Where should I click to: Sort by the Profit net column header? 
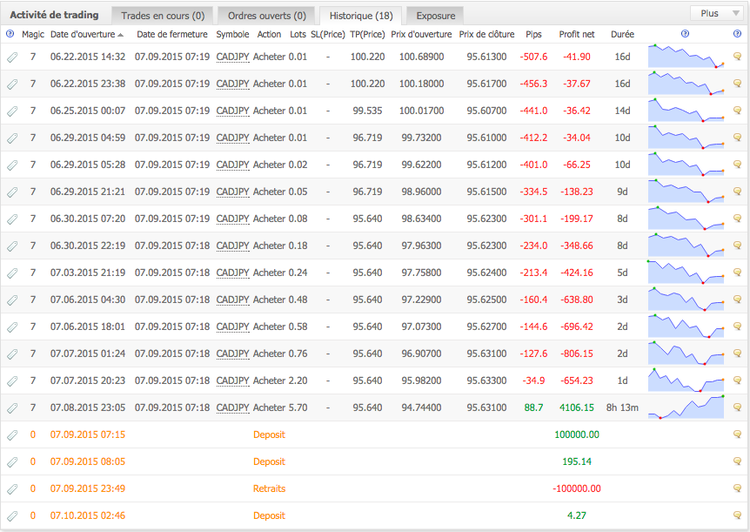(x=578, y=34)
